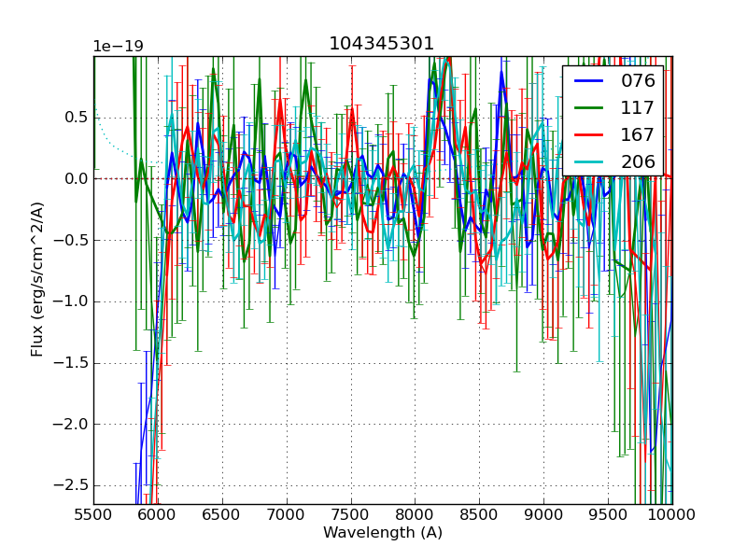Select the 206 legend entry label
Image resolution: width=747 pixels, height=560 pixels.
(638, 162)
